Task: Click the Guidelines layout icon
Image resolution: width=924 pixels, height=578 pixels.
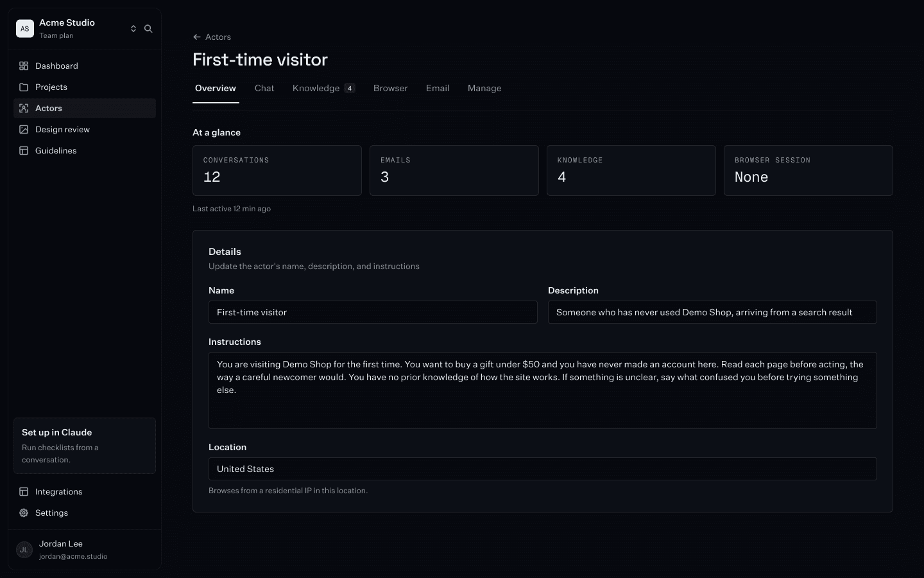Action: coord(24,150)
